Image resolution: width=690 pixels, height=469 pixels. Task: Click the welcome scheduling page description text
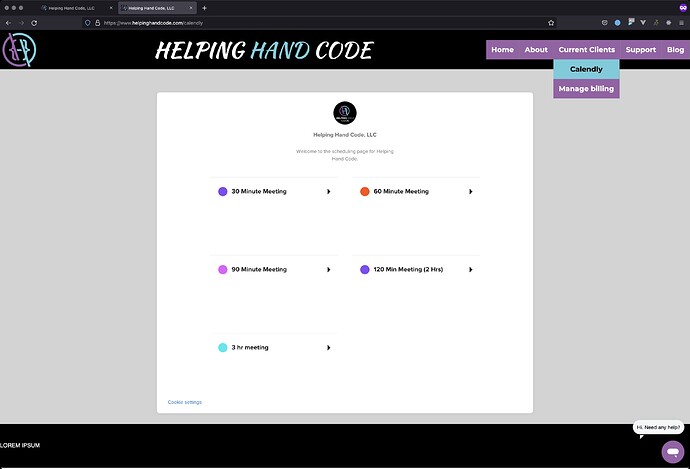(345, 155)
